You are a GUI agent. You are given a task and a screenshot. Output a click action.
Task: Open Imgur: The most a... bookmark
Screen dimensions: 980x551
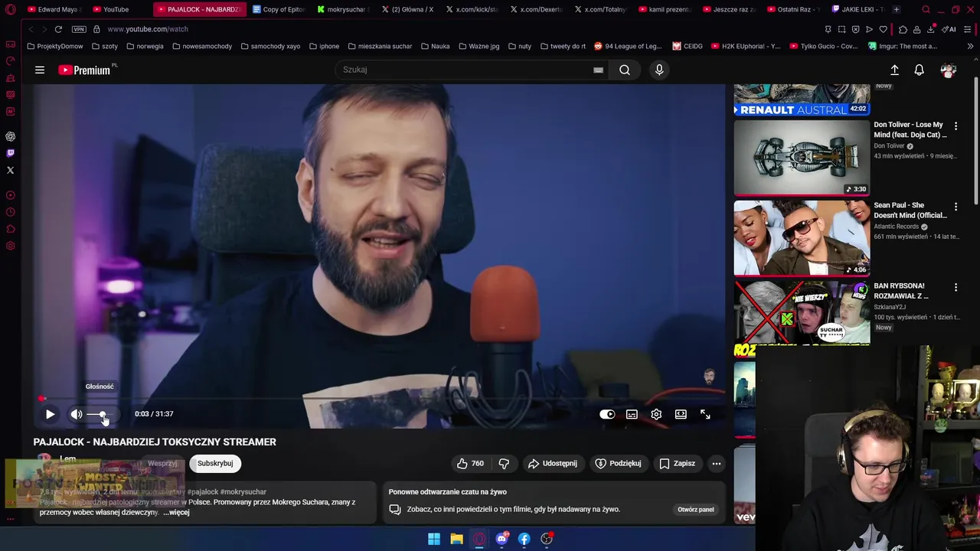[903, 46]
